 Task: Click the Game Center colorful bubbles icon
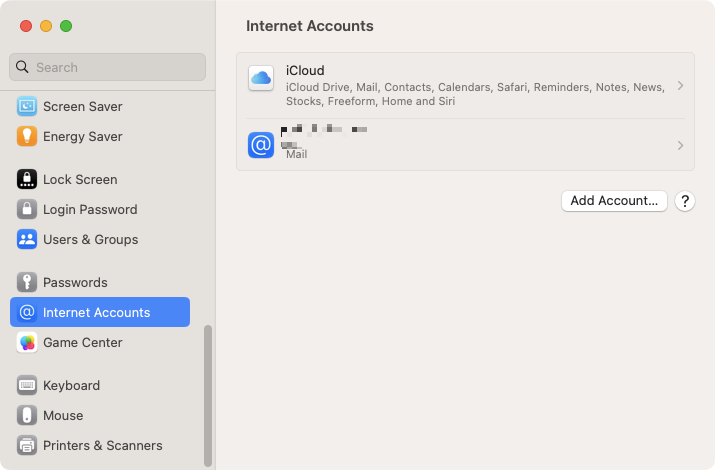click(x=27, y=342)
